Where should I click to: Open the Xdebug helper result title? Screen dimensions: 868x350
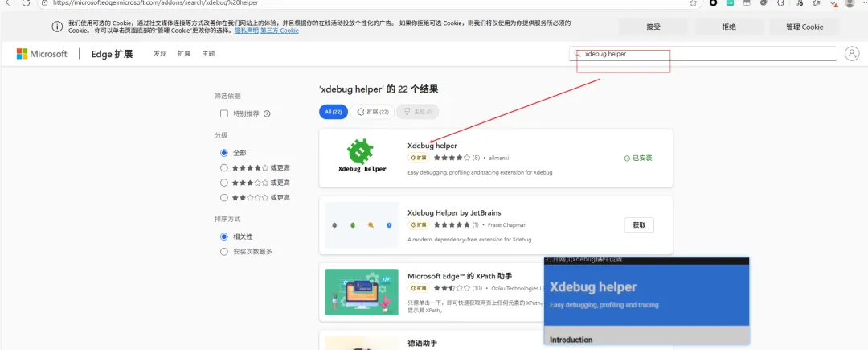tap(432, 146)
